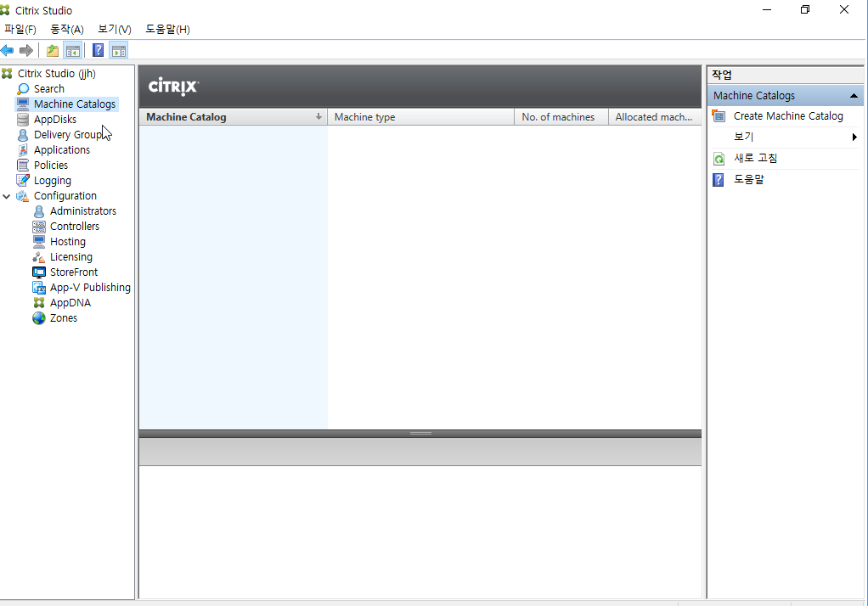868x606 pixels.
Task: Click the Search magnifier icon in the tree
Action: [23, 88]
